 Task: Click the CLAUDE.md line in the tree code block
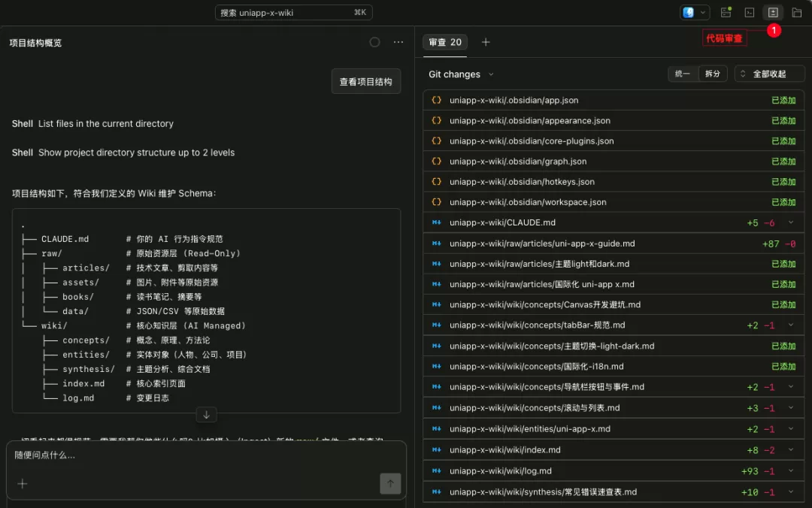pos(123,239)
